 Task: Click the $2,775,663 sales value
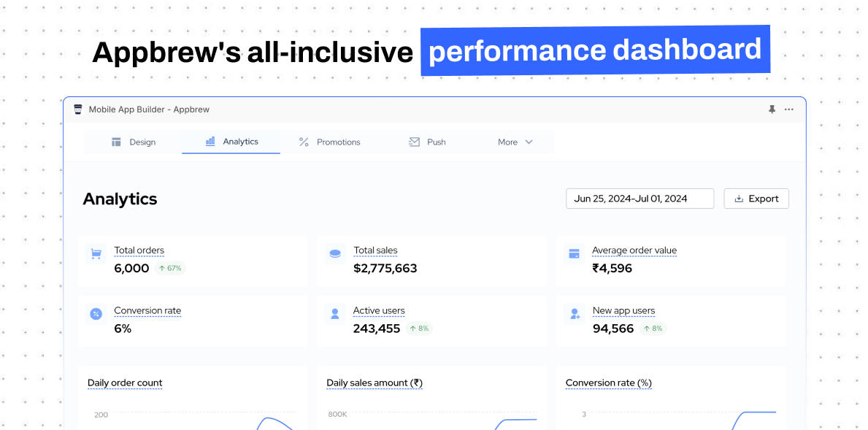tap(385, 269)
